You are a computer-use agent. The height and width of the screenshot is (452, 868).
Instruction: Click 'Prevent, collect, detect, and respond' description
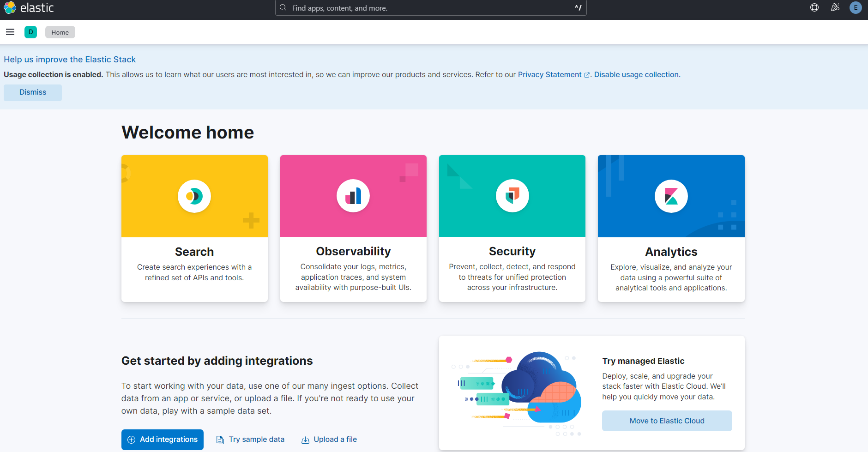(x=512, y=277)
